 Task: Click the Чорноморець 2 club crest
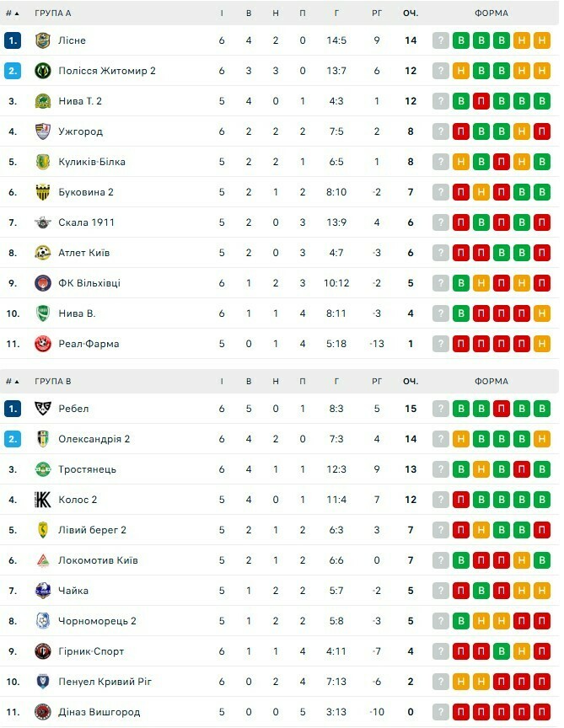click(x=43, y=621)
